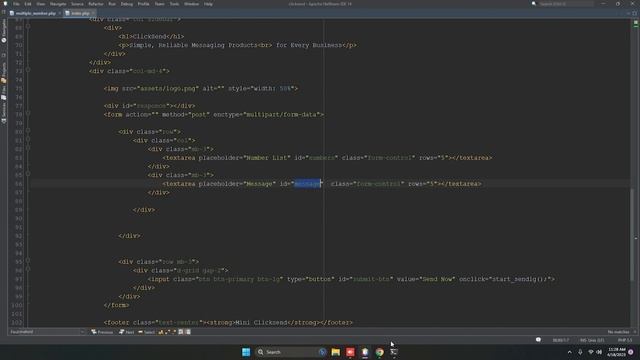Collapse the code fold at line 81
This screenshot has height=360, width=640.
(x=28, y=139)
